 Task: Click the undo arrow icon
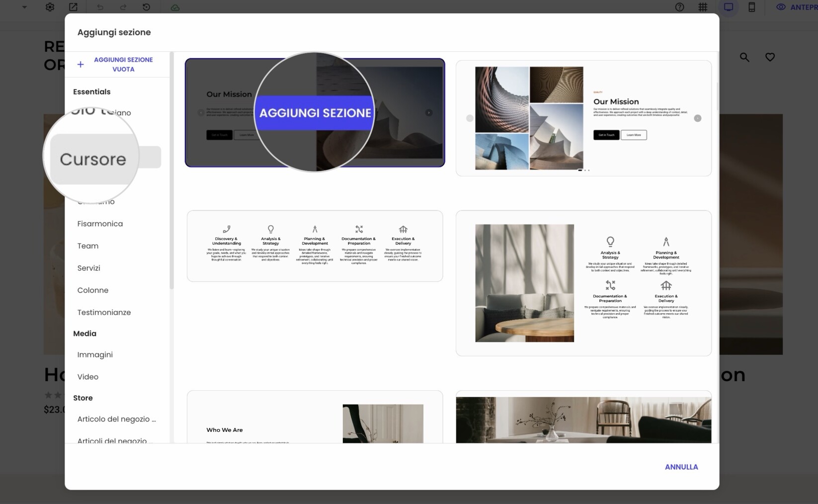pyautogui.click(x=100, y=7)
